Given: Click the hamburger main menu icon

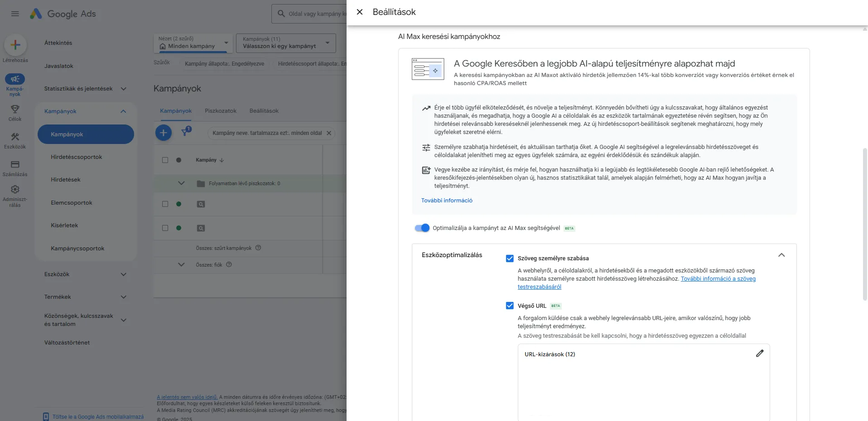Looking at the screenshot, I should 15,14.
